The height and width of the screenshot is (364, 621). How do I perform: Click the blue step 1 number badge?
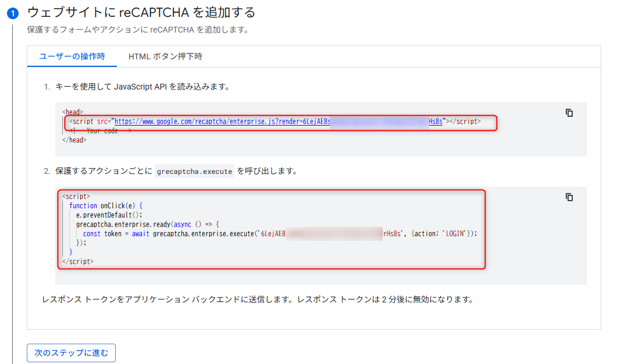13,13
